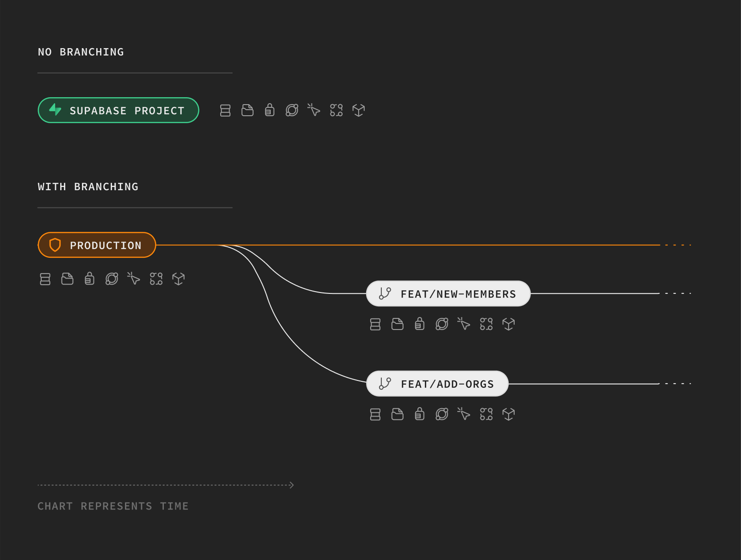Image resolution: width=741 pixels, height=560 pixels.
Task: Choose the Edge Functions orbit icon under feat/add-orgs
Action: point(442,414)
